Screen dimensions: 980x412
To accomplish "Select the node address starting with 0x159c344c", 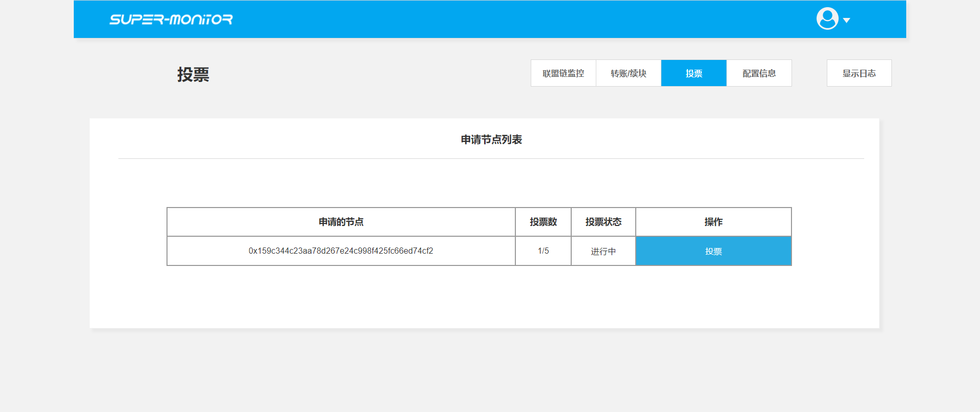I will click(341, 251).
